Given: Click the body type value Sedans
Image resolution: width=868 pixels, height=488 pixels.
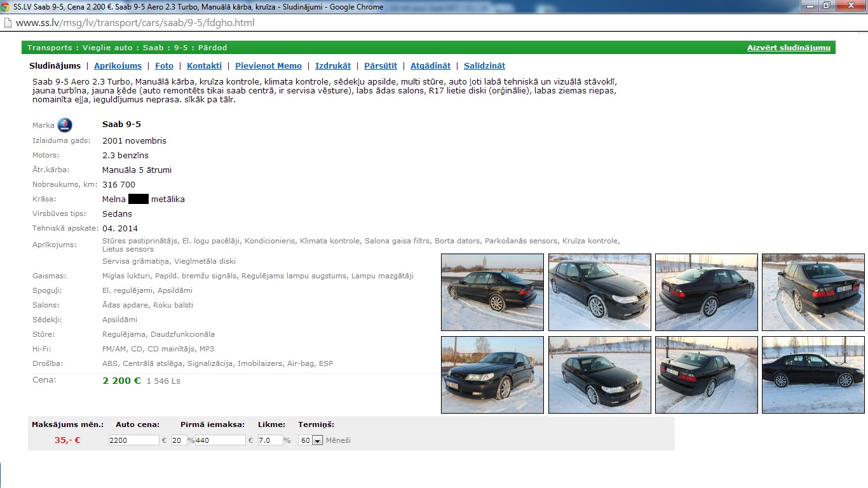Looking at the screenshot, I should coord(117,213).
